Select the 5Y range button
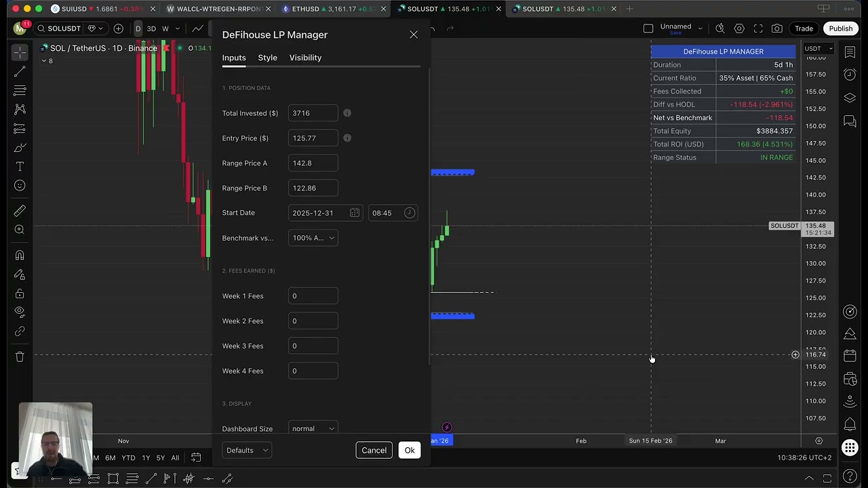868x488 pixels. (160, 458)
